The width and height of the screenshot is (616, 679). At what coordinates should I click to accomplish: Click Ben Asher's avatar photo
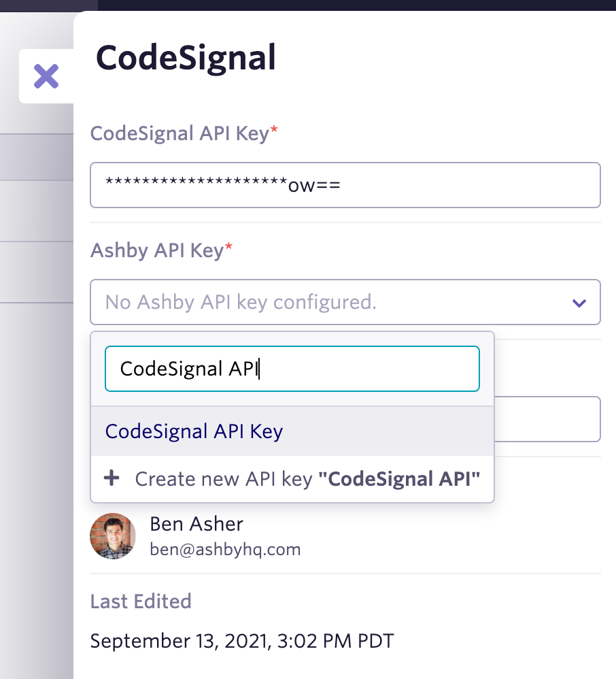tap(113, 536)
